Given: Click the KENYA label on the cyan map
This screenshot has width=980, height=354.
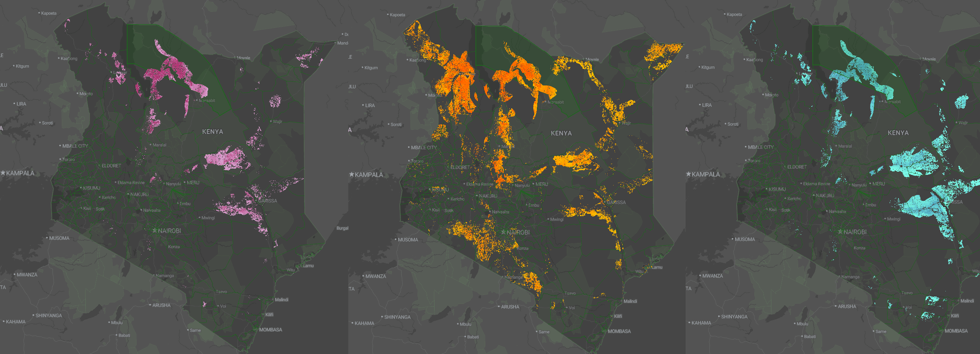Looking at the screenshot, I should coord(898,133).
